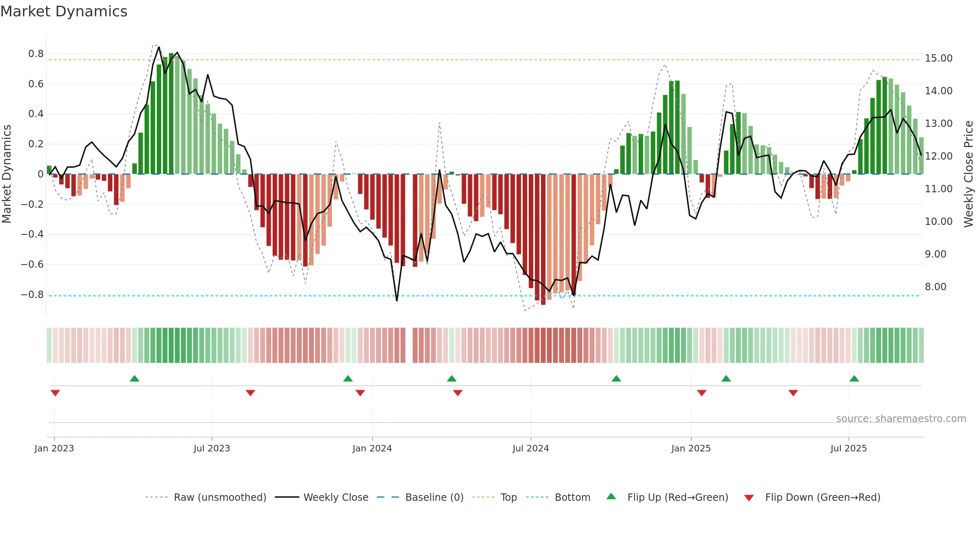This screenshot has height=551, width=980.
Task: Click the orange dotted Top line sample in legend
Action: point(483,497)
